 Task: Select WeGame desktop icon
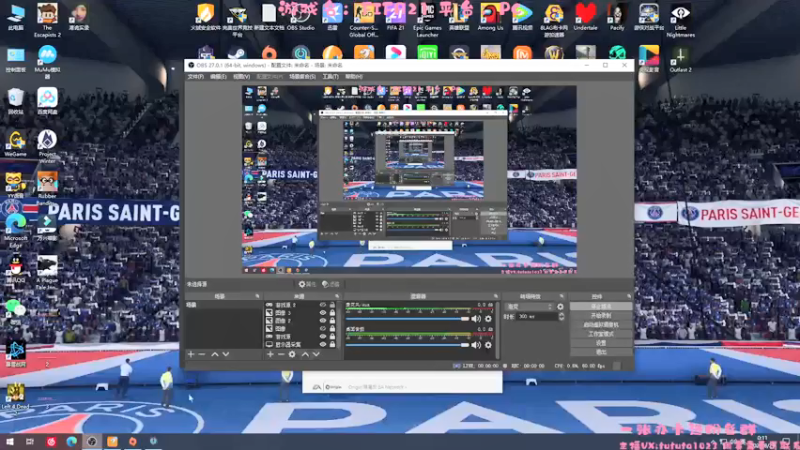(15, 144)
